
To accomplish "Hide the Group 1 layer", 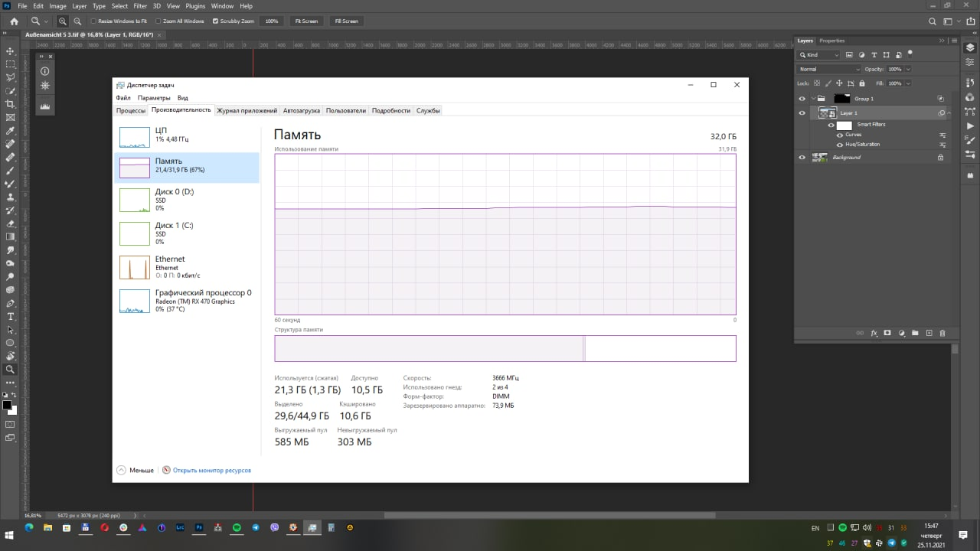I will coord(802,99).
